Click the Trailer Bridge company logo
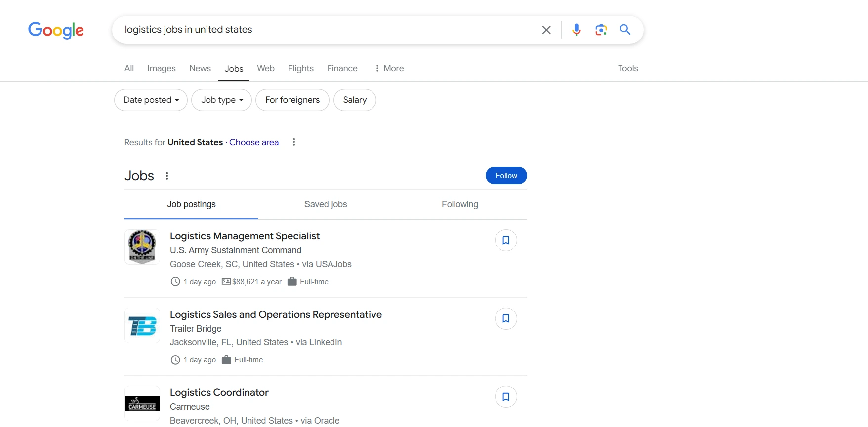The height and width of the screenshot is (427, 868). (x=142, y=325)
